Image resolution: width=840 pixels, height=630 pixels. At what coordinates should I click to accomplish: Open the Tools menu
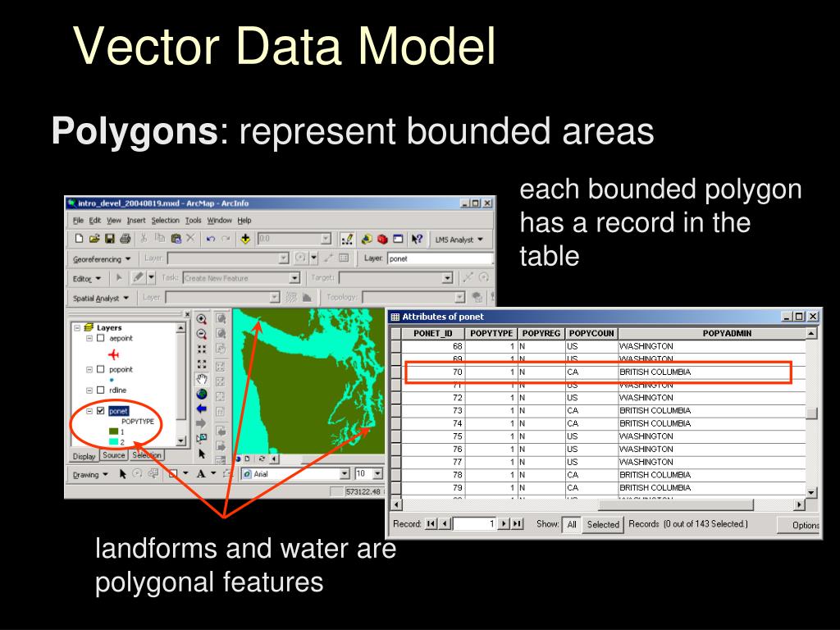click(x=194, y=220)
